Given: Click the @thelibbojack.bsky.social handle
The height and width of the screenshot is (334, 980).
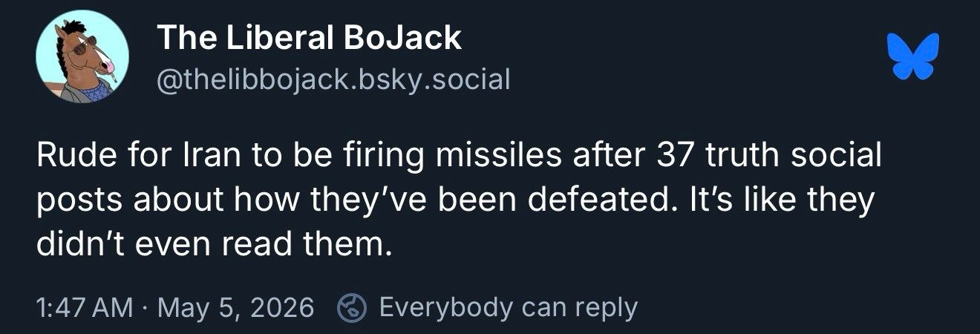Looking at the screenshot, I should point(334,78).
